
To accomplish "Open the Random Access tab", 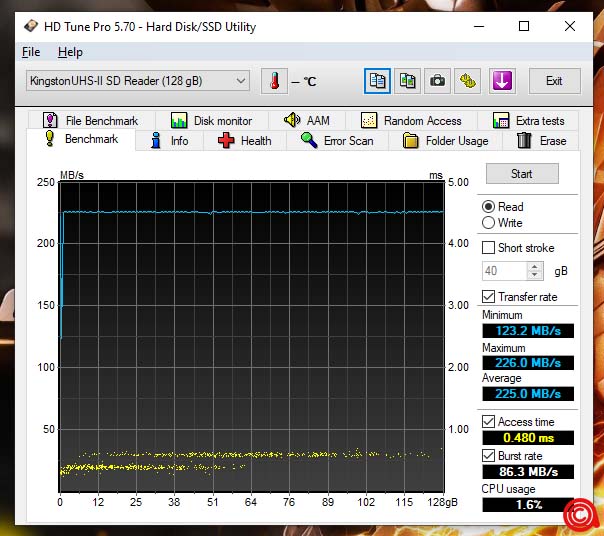I will [x=410, y=121].
